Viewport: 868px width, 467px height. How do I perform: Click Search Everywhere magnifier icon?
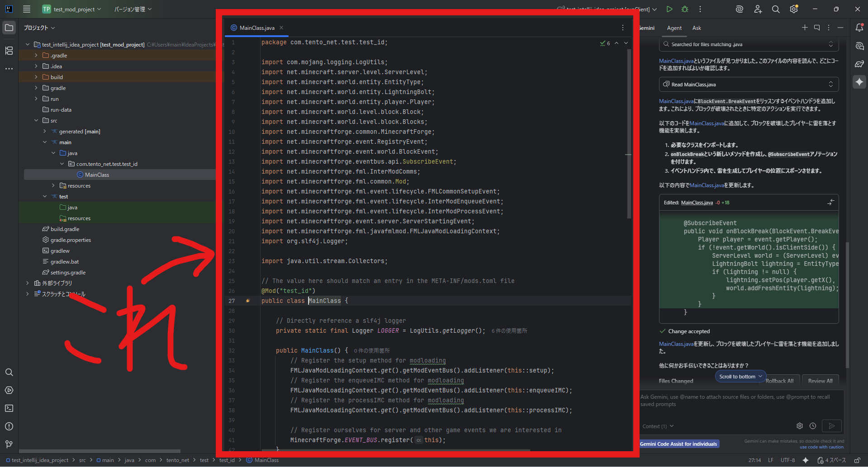776,9
